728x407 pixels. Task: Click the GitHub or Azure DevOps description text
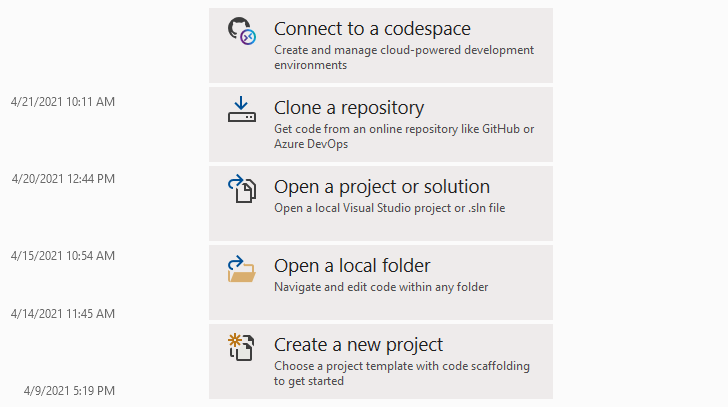404,137
